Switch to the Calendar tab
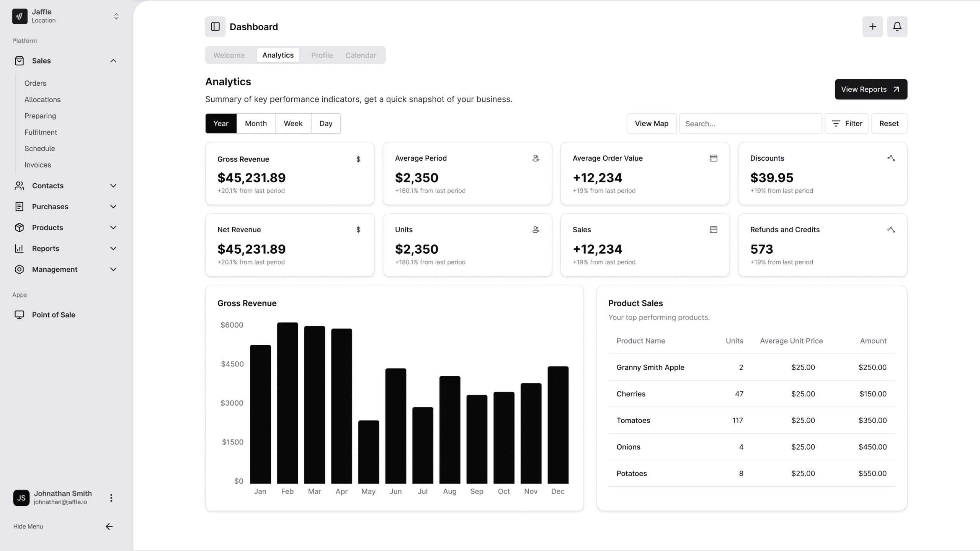This screenshot has height=551, width=980. 361,55
